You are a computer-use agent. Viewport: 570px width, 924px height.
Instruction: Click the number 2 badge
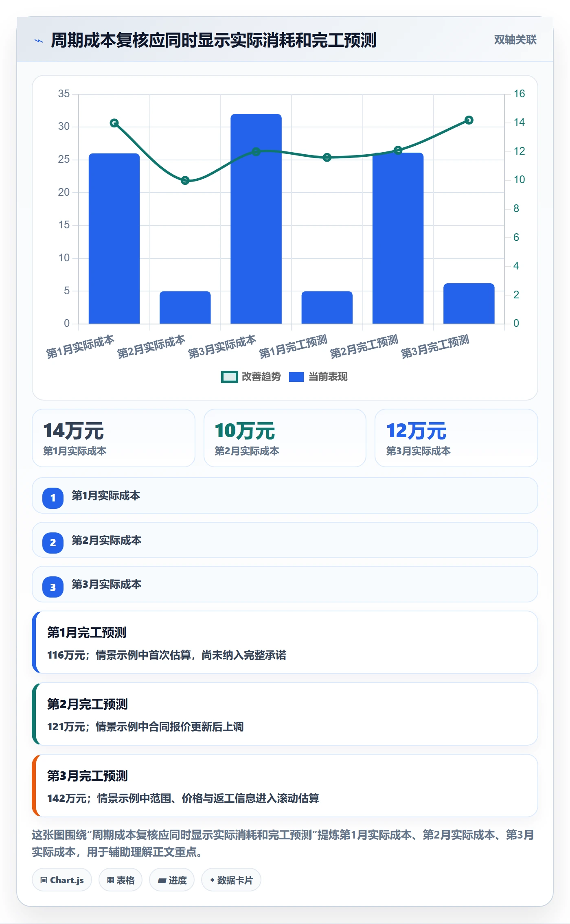point(53,543)
